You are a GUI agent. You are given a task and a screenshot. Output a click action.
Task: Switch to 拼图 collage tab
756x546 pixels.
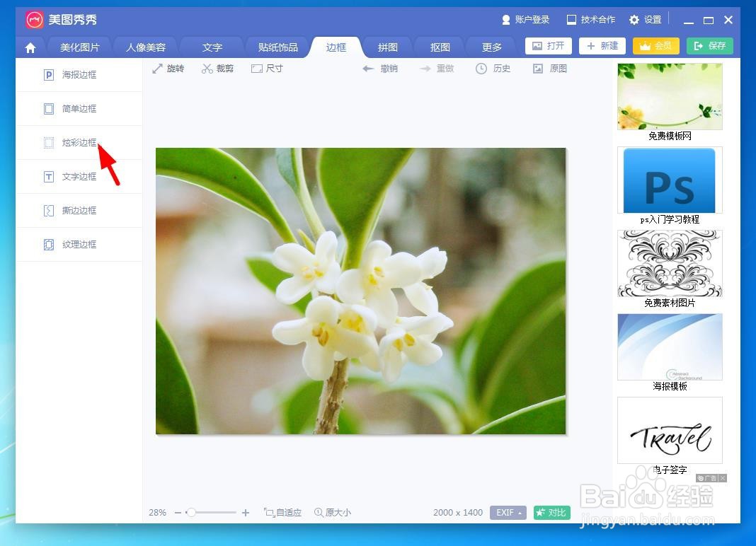(388, 47)
